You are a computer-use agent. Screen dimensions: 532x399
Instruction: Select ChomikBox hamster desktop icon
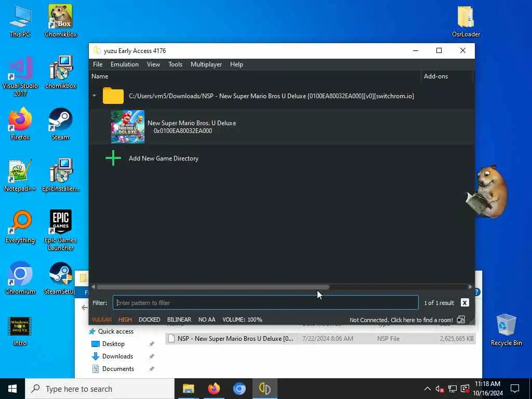[60, 21]
